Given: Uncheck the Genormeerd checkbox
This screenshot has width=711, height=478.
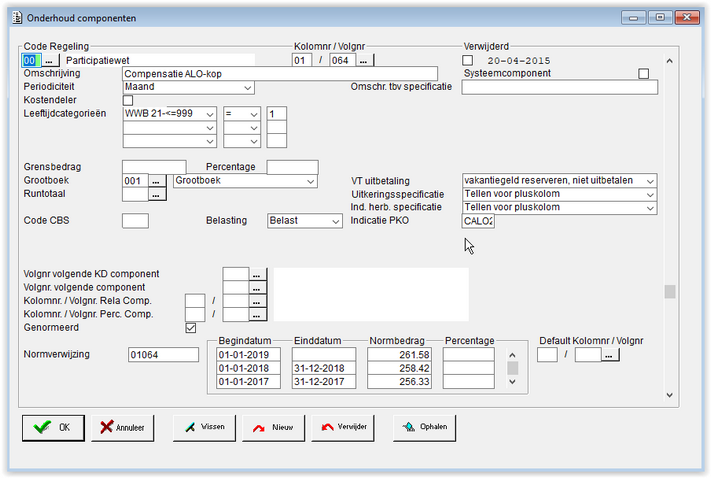Looking at the screenshot, I should click(190, 328).
